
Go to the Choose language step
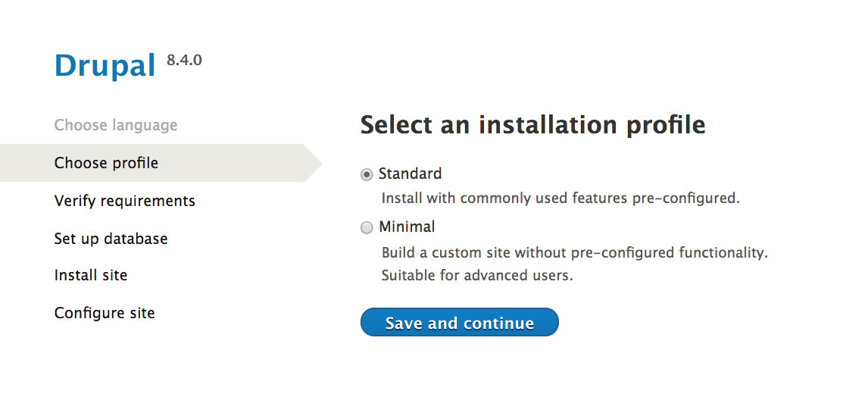116,125
